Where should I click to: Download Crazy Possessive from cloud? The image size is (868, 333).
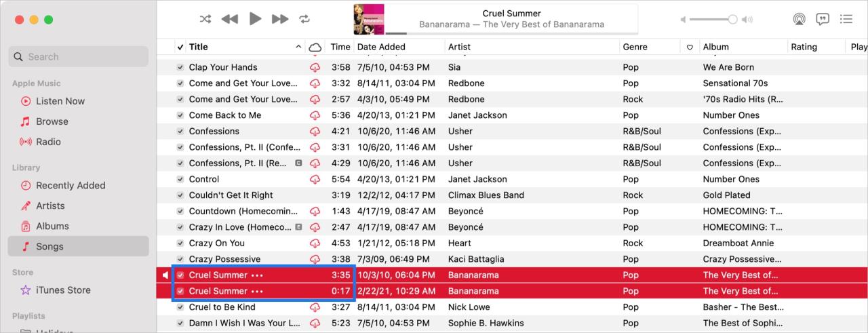click(x=315, y=259)
